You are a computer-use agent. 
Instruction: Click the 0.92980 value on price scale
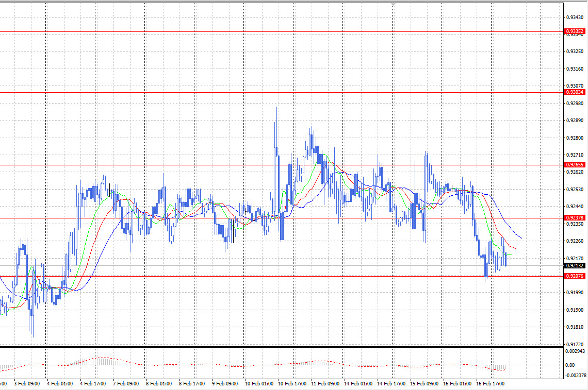tap(575, 104)
